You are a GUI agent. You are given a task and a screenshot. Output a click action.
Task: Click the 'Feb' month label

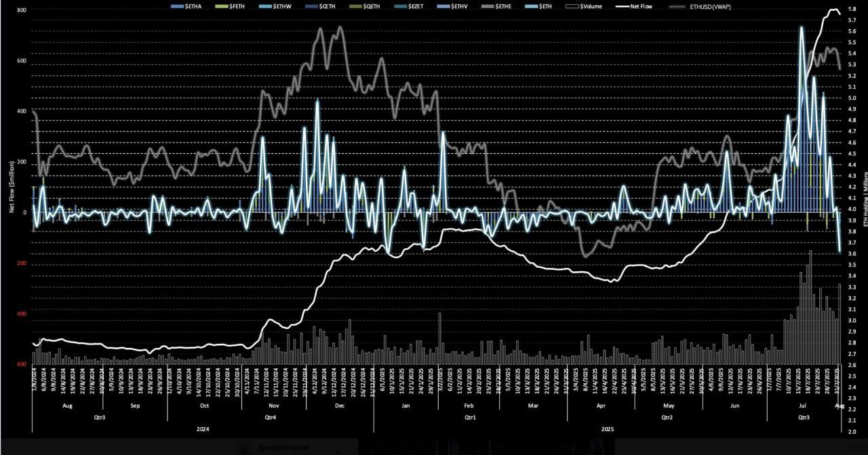click(469, 406)
